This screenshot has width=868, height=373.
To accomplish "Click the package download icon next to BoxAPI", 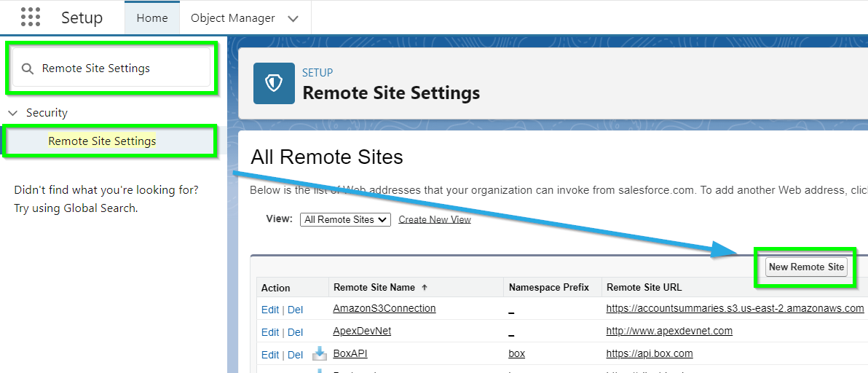I will [320, 353].
